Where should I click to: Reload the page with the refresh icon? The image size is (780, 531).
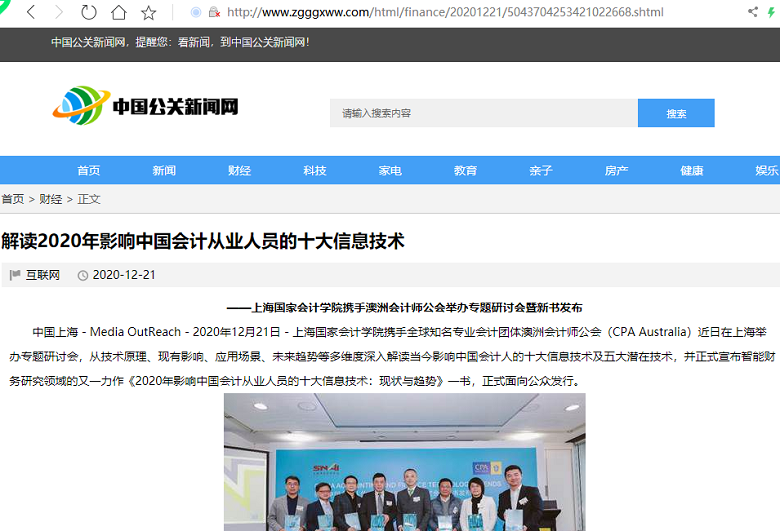(89, 13)
